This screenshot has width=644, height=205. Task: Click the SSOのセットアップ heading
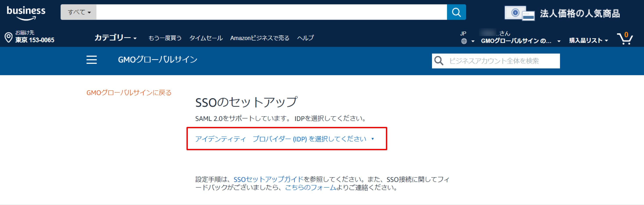click(246, 102)
